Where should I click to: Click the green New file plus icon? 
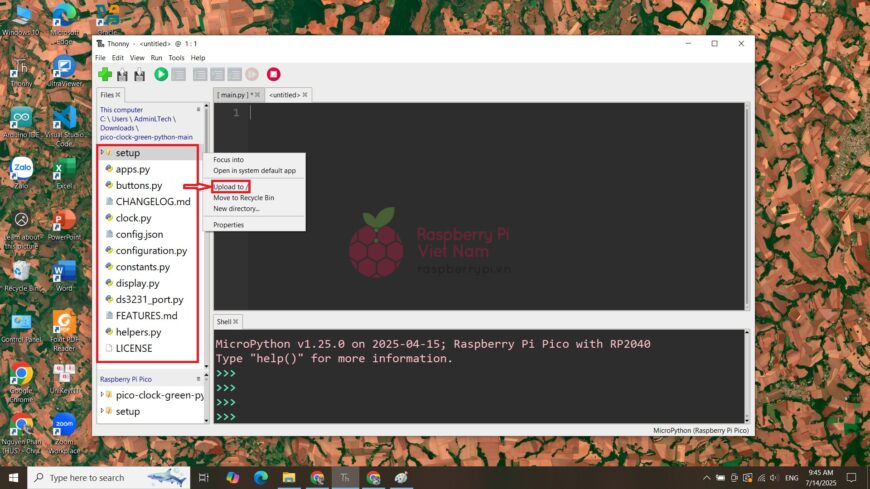(x=104, y=74)
